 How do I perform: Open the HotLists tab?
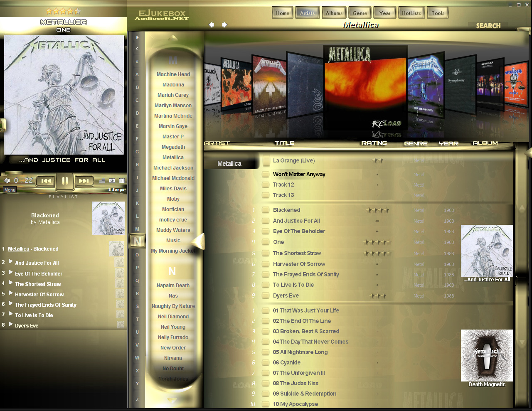pyautogui.click(x=411, y=13)
